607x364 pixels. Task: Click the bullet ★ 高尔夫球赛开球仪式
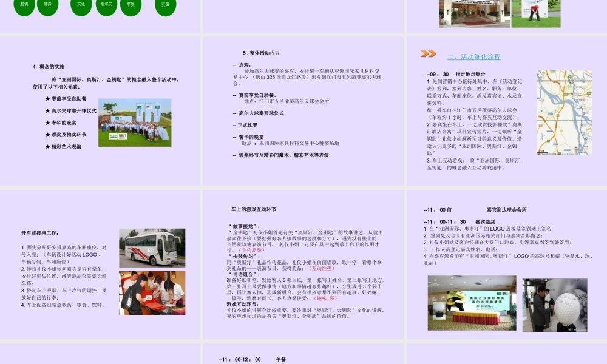pyautogui.click(x=71, y=111)
